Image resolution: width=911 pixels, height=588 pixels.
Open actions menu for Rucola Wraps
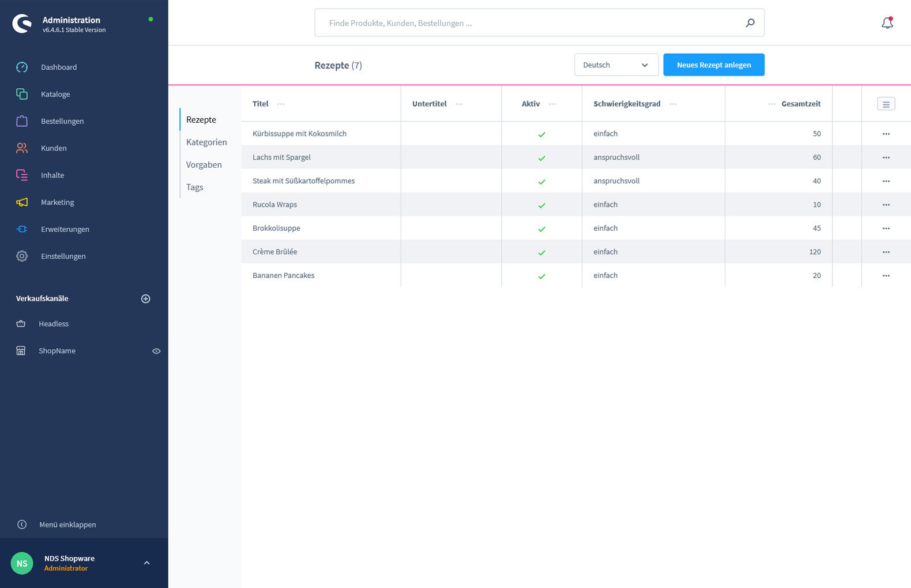point(886,205)
